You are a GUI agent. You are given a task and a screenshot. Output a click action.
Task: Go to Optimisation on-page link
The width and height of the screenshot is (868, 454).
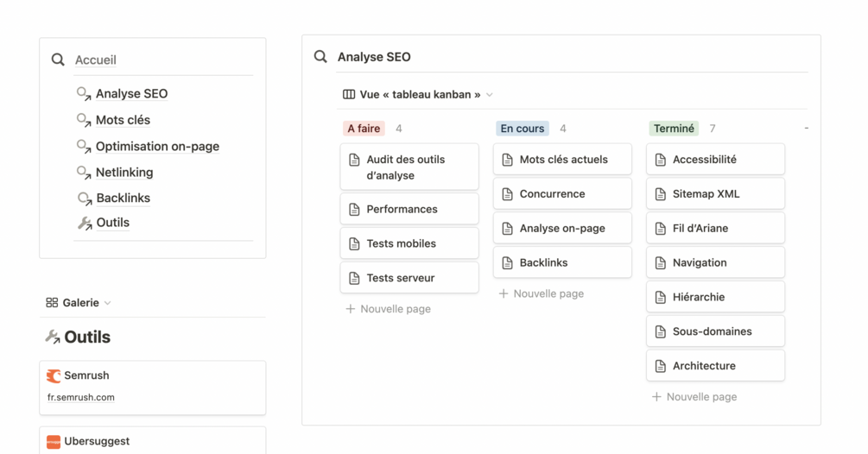157,146
